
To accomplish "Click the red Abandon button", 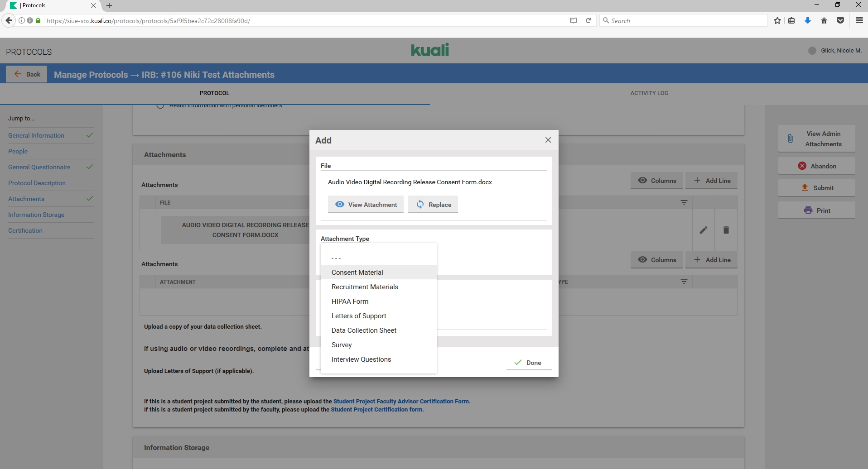I will click(816, 166).
